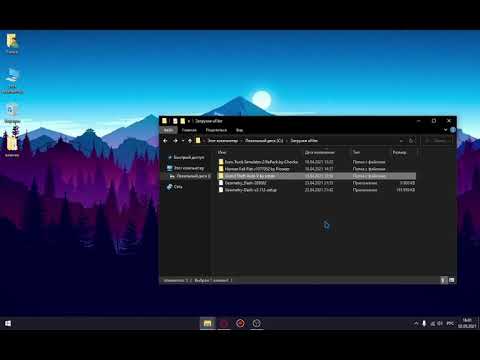Image resolution: width=480 pixels, height=360 pixels.
Task: Select Euro Truck Simulator 2 folder row
Action: [x=317, y=162]
